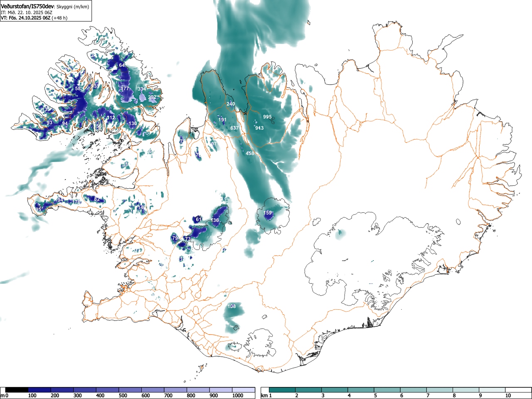The height and width of the screenshot is (399, 532).
Task: Click the 93 value in the Westfjords
Action: 49,123
